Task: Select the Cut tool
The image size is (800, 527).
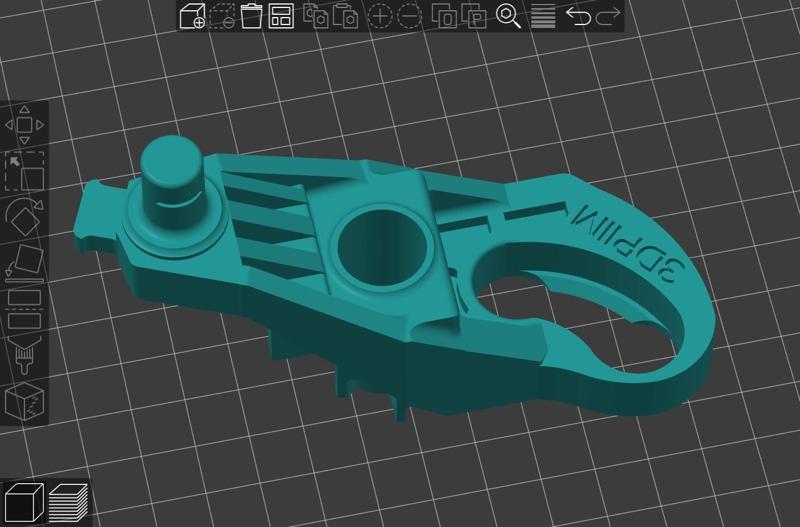Action: tap(24, 309)
